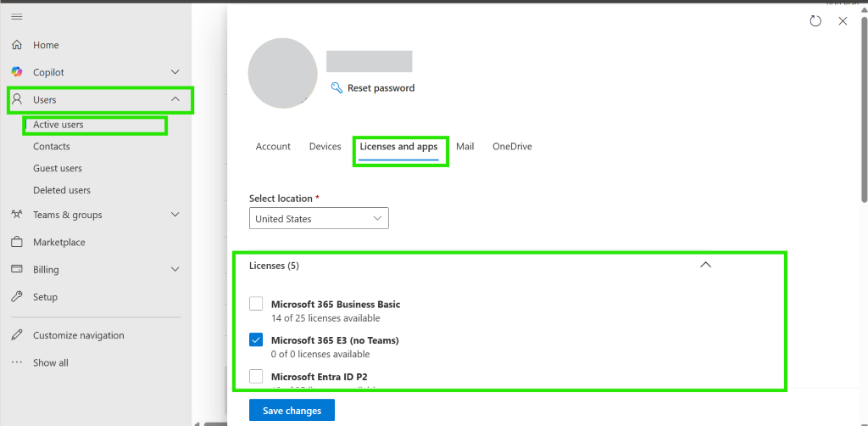Switch to the OneDrive tab
Image resolution: width=868 pixels, height=426 pixels.
tap(512, 147)
